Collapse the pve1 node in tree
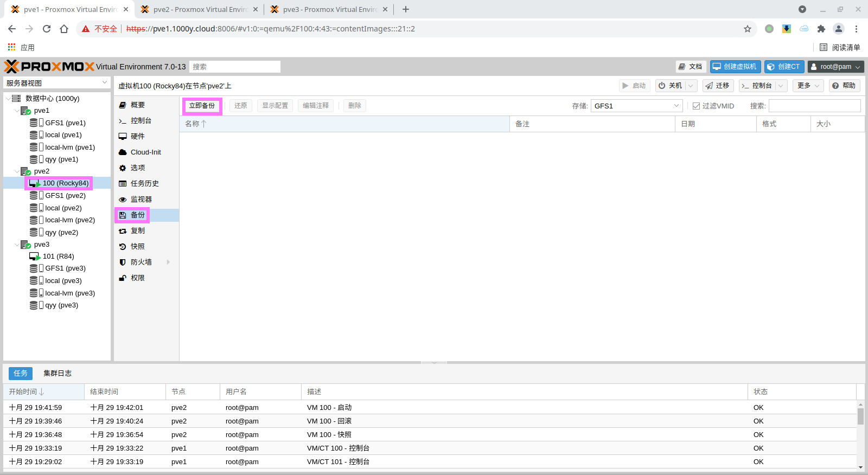Viewport: 868px width, 475px height. pyautogui.click(x=17, y=111)
